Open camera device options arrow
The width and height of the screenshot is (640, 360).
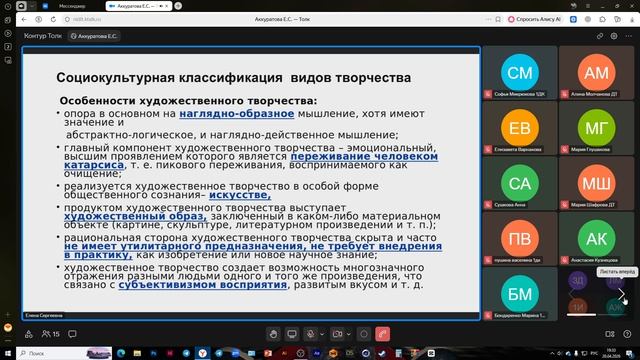click(349, 334)
